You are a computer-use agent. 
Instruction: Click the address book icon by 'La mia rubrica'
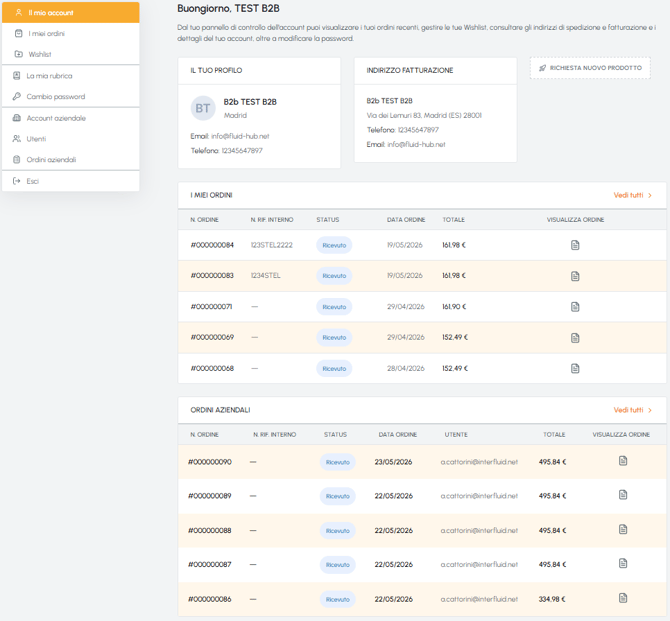(17, 76)
